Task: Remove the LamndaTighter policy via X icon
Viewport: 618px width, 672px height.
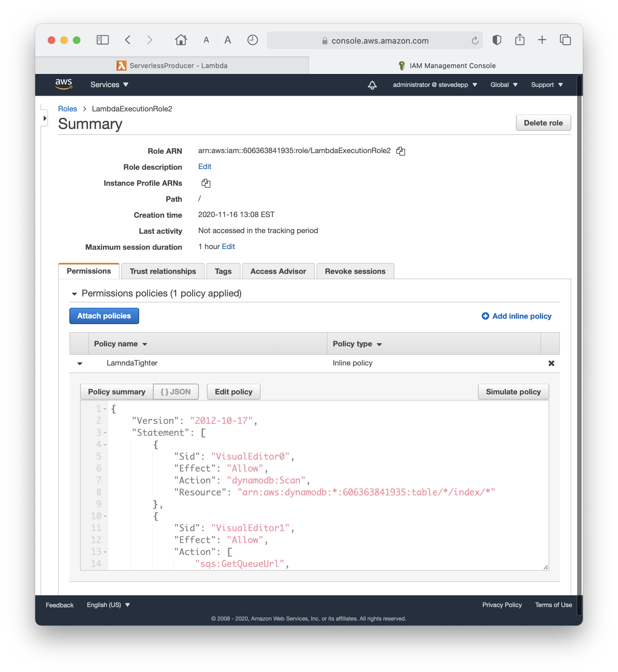Action: tap(551, 363)
